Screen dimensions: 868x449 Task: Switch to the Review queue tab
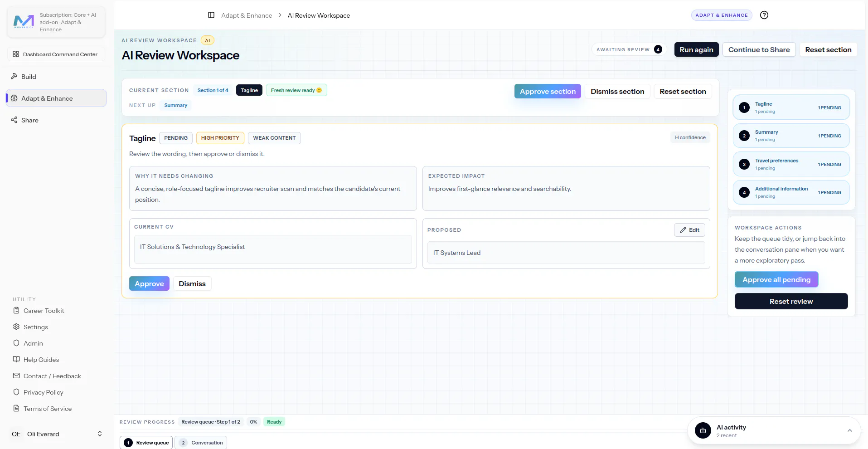[146, 443]
